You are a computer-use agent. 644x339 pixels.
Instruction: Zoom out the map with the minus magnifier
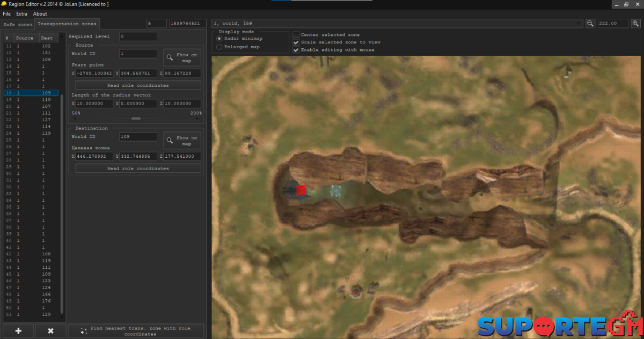(590, 24)
